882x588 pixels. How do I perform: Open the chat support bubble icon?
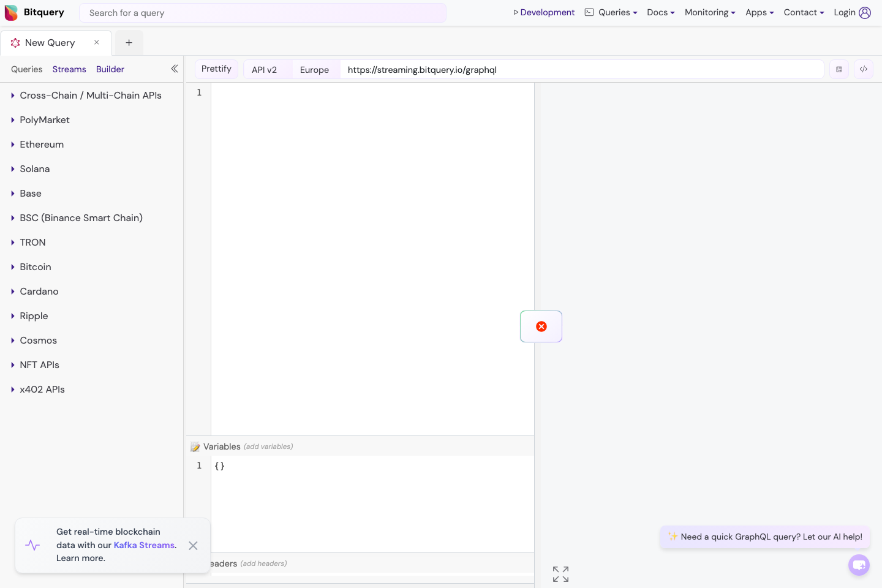tap(859, 565)
